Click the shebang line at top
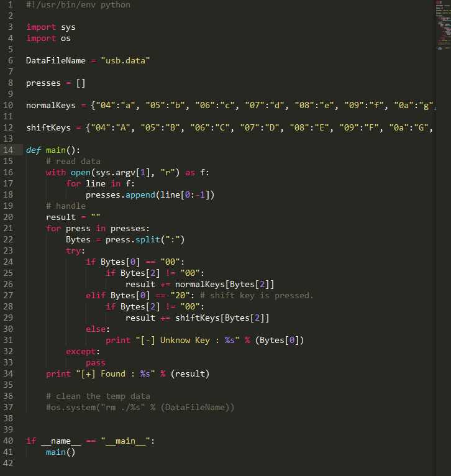451x476 pixels. (78, 5)
